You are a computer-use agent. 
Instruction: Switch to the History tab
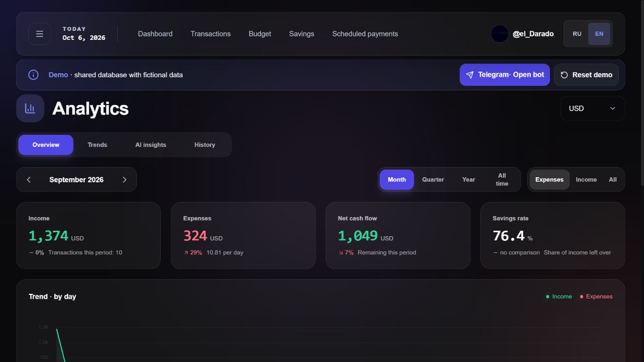pyautogui.click(x=205, y=145)
